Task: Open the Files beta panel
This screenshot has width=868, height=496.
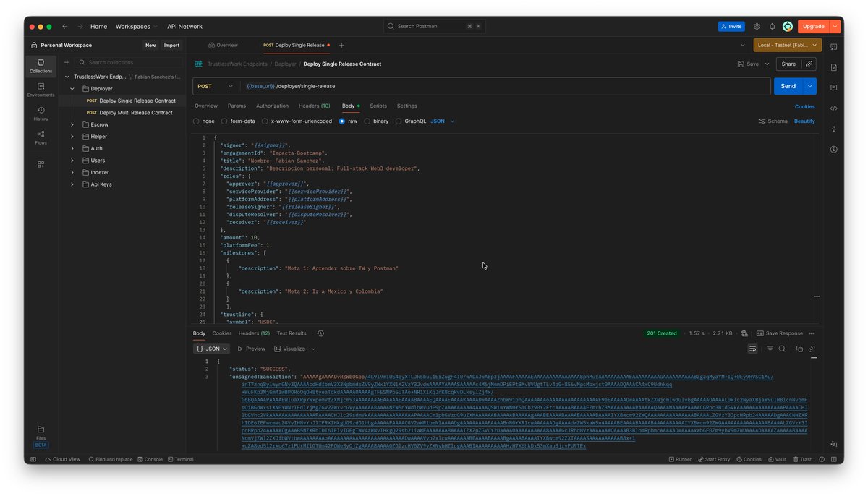Action: [x=41, y=436]
